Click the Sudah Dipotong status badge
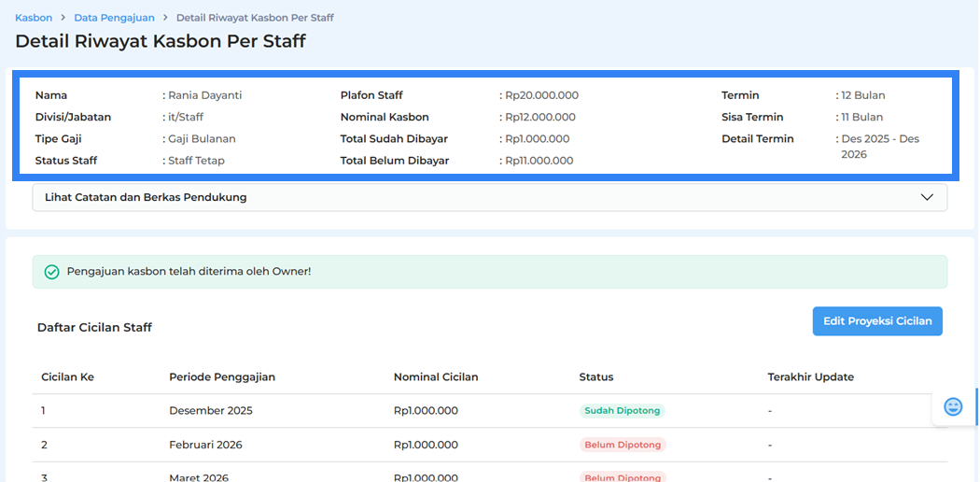 pyautogui.click(x=622, y=411)
